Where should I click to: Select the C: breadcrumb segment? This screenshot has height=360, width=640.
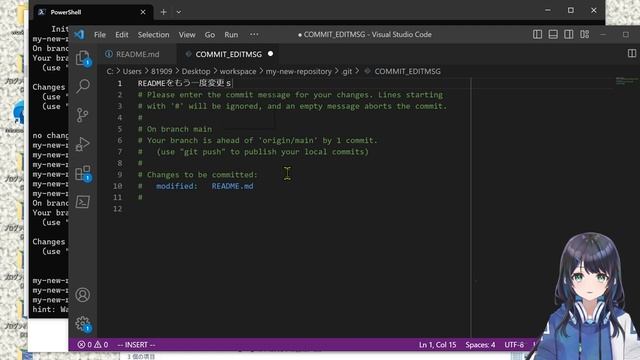coord(110,71)
